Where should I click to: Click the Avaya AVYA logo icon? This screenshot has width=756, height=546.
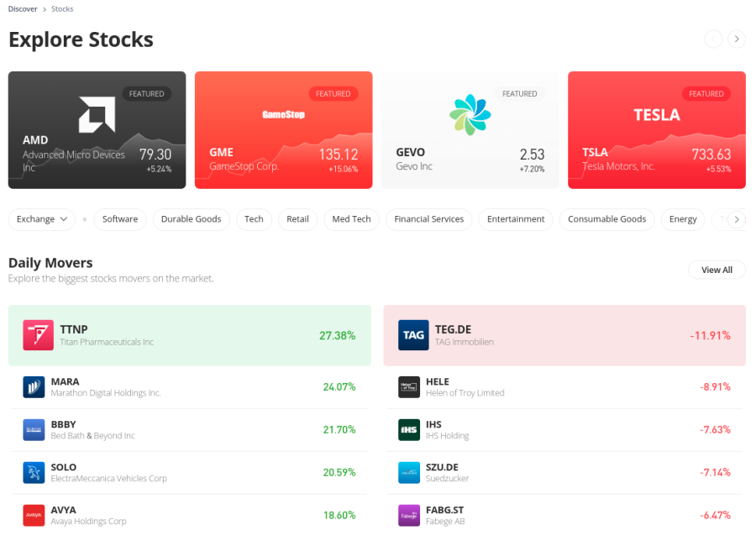pos(34,516)
